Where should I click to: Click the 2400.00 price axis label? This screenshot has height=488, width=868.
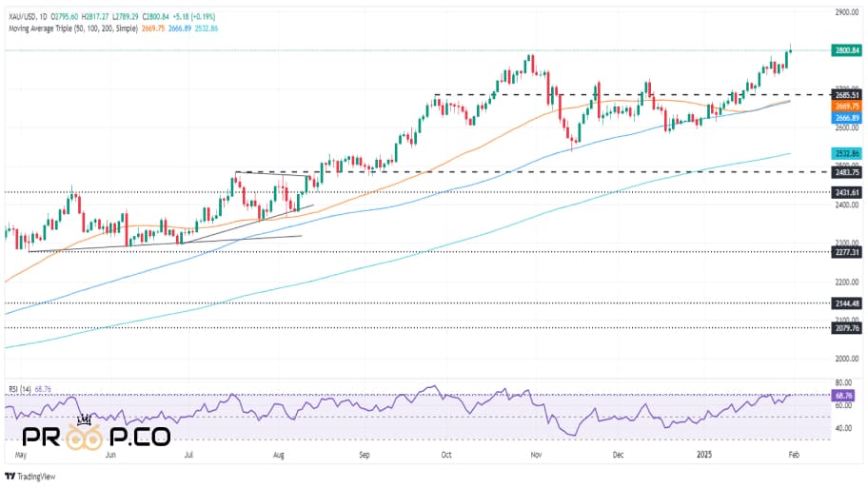(x=847, y=205)
